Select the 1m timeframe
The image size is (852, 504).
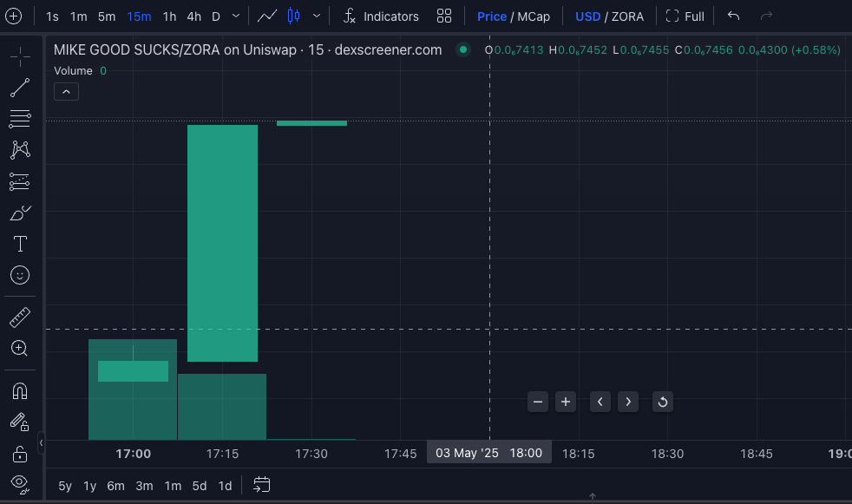pyautogui.click(x=79, y=16)
